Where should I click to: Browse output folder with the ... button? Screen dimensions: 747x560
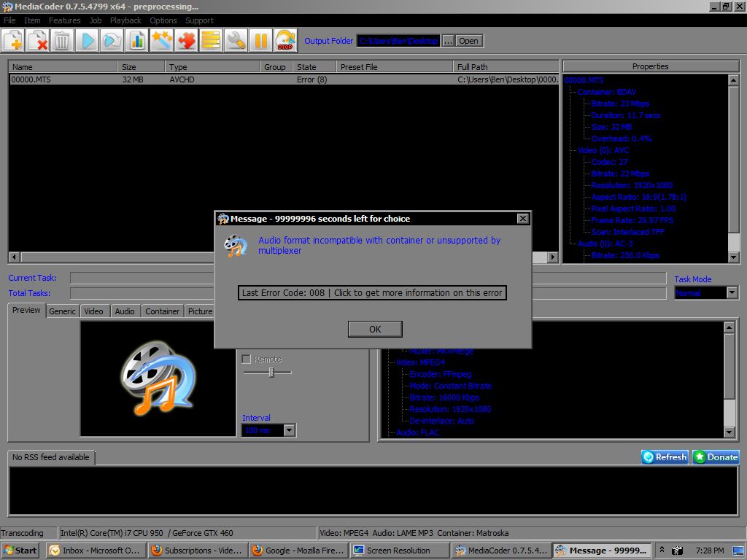coord(448,41)
